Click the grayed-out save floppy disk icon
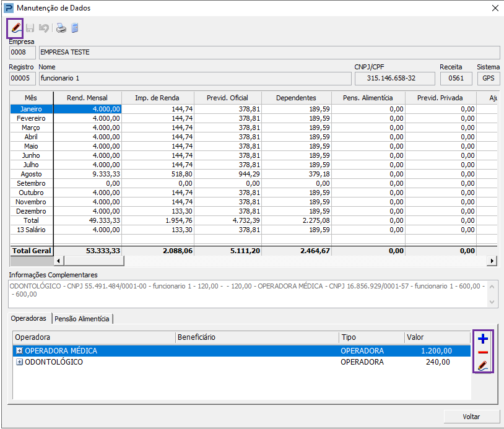This screenshot has width=504, height=429. point(30,28)
